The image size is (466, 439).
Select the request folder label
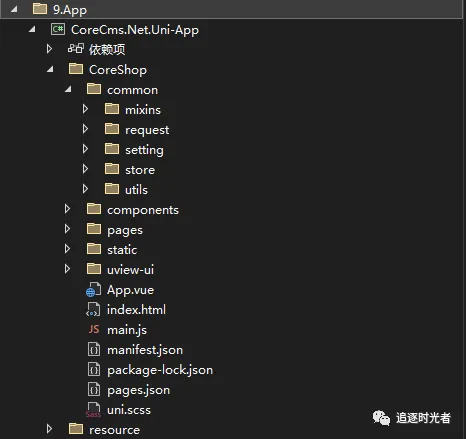[147, 130]
